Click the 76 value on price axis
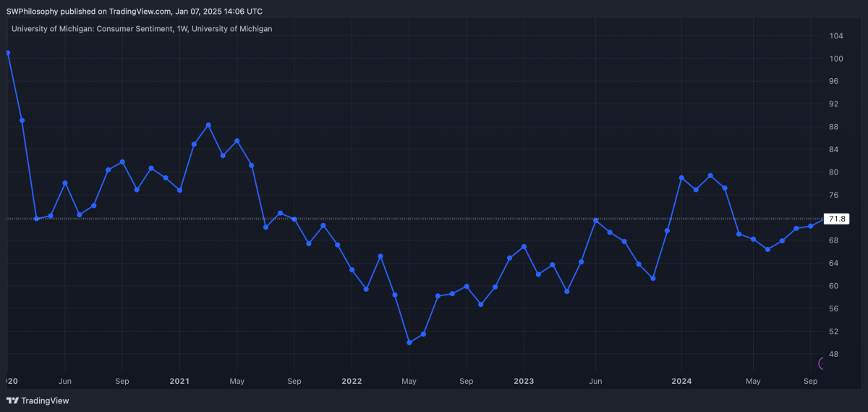The height and width of the screenshot is (412, 868). (x=835, y=195)
